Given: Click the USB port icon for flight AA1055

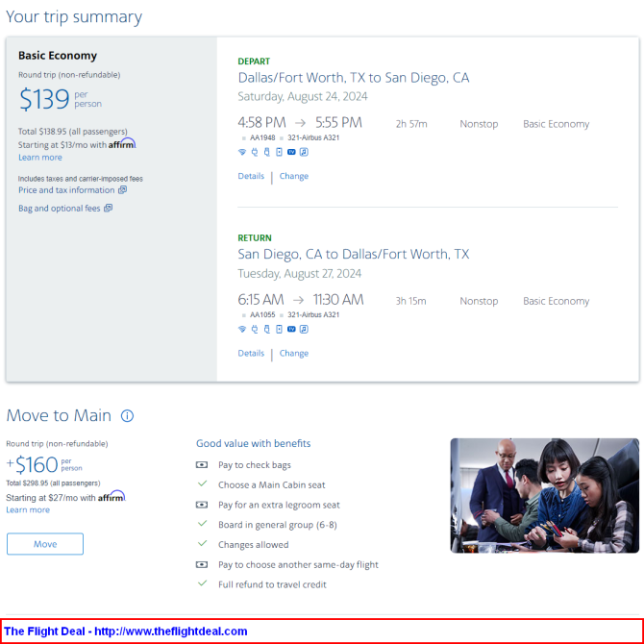Looking at the screenshot, I should click(x=267, y=329).
